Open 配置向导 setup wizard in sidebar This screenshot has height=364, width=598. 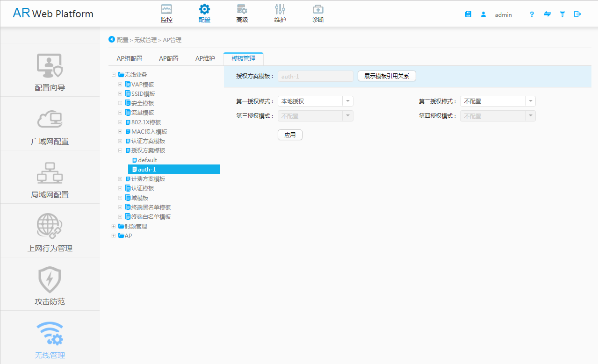pyautogui.click(x=50, y=71)
